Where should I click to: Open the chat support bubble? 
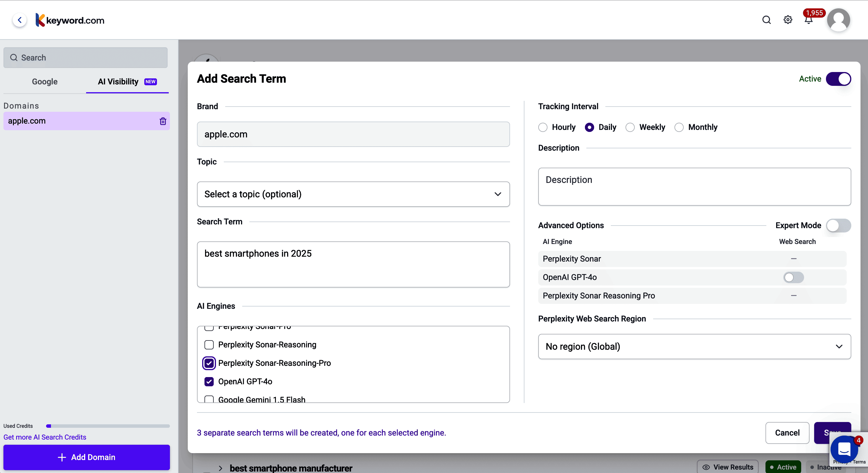pos(844,449)
